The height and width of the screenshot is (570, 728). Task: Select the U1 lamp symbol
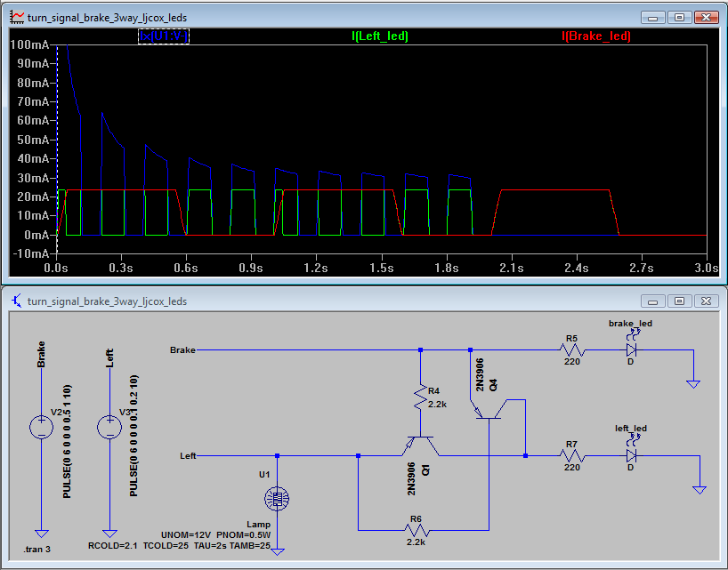(277, 499)
